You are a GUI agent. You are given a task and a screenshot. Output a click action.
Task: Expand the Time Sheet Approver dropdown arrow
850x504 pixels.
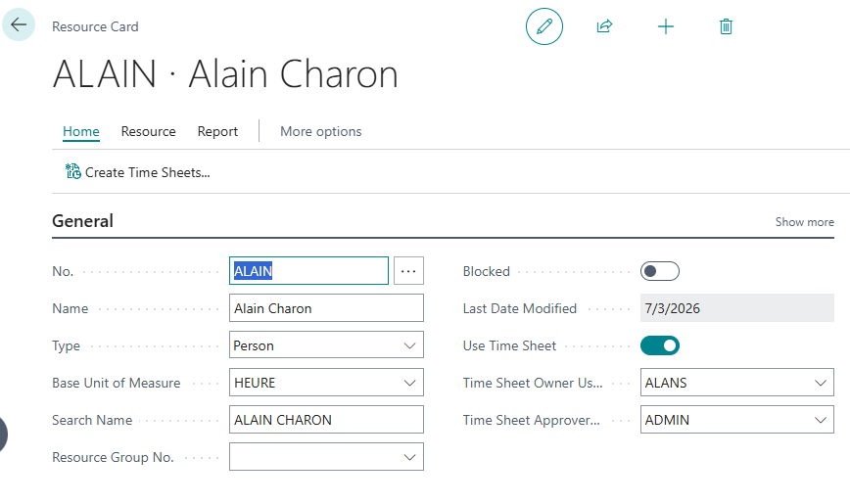click(x=821, y=420)
